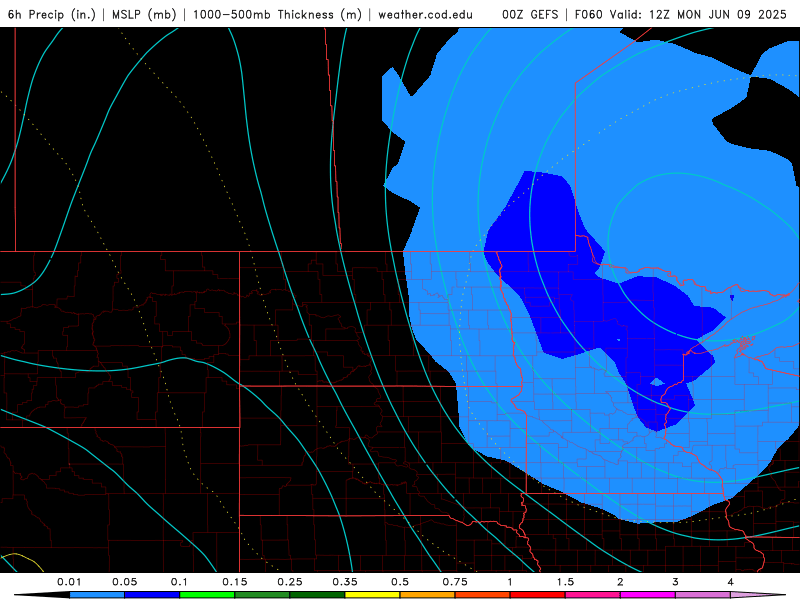
Task: Pick the violet 3–4 legend swatch
Action: (x=703, y=595)
